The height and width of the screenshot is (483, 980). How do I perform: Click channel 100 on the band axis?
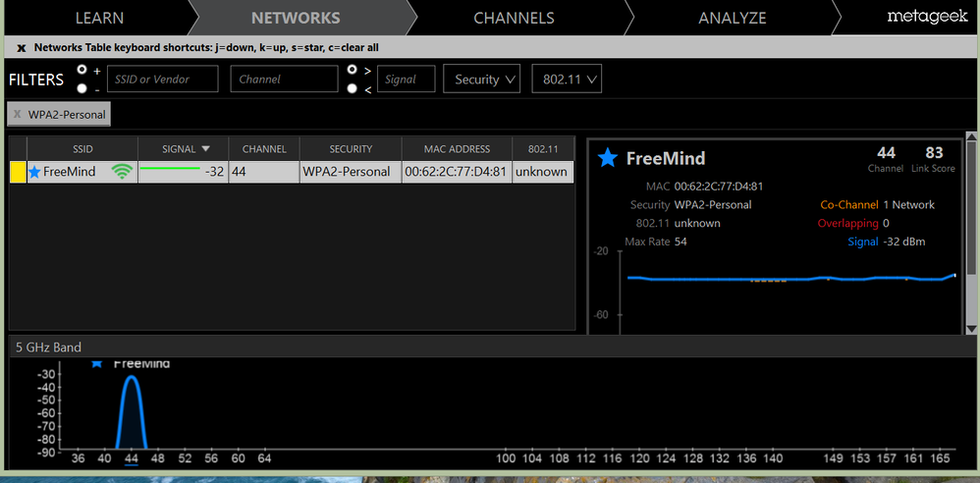coord(506,458)
